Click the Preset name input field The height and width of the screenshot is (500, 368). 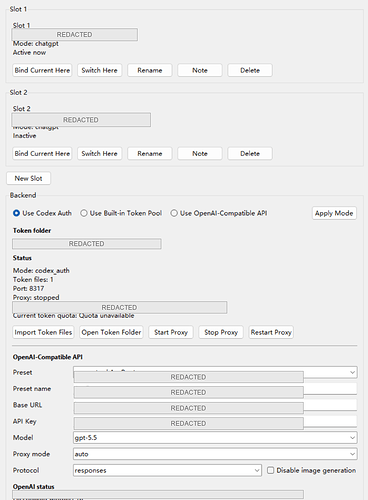[215, 389]
